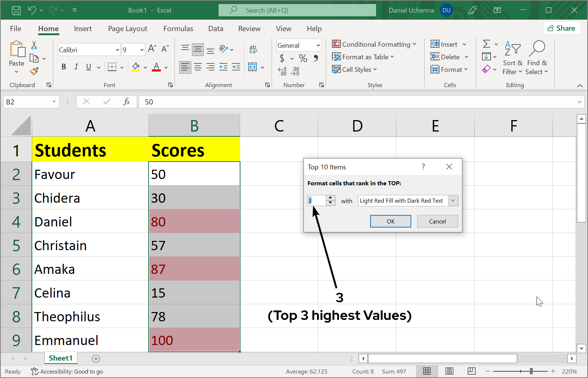Toggle Italic formatting
The height and width of the screenshot is (378, 588).
[76, 67]
